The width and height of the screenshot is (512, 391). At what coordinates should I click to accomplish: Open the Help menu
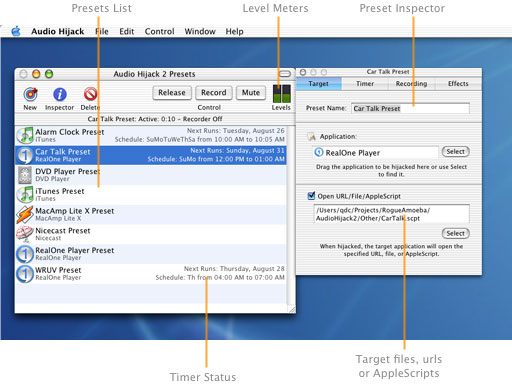234,31
